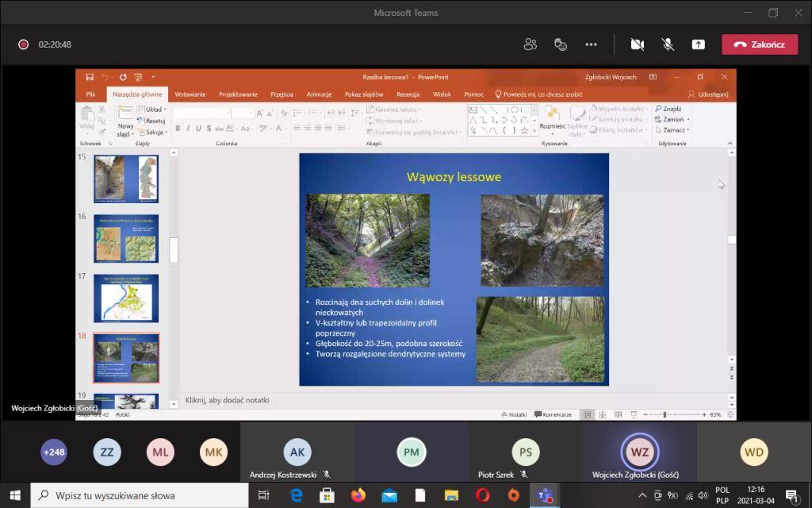Open more actions ellipsis menu

(x=591, y=44)
